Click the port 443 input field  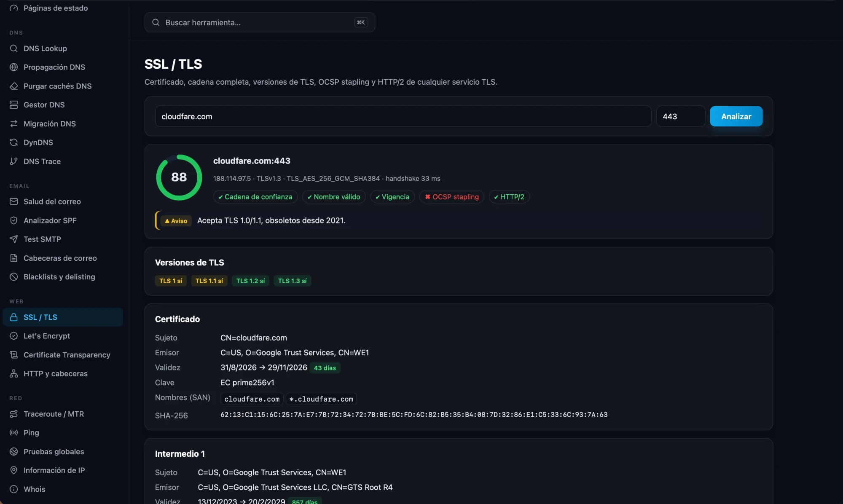[680, 116]
